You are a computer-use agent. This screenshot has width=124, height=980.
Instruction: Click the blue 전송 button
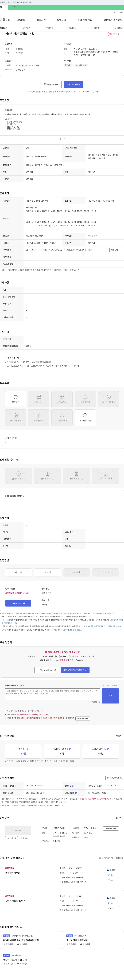[110, 696]
